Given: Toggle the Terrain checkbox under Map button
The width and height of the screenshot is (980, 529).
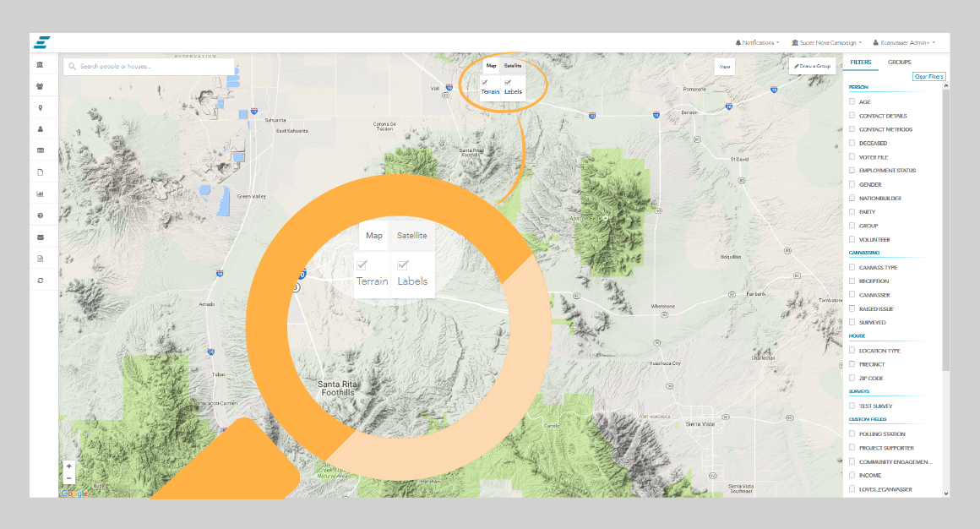Looking at the screenshot, I should coord(484,83).
